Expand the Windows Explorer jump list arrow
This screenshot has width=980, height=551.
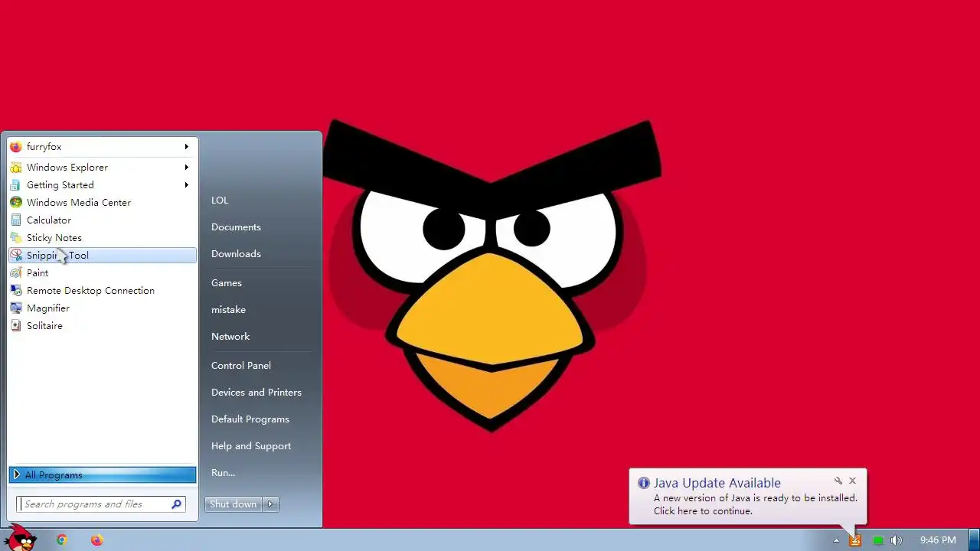click(x=186, y=168)
